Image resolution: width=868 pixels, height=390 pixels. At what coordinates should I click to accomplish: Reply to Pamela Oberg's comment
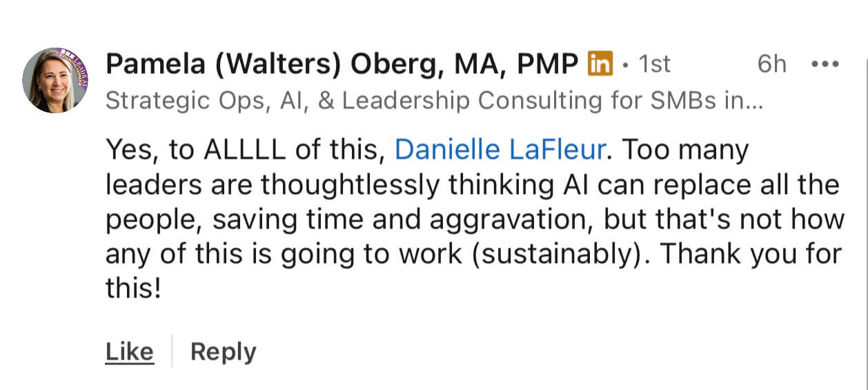[x=223, y=352]
